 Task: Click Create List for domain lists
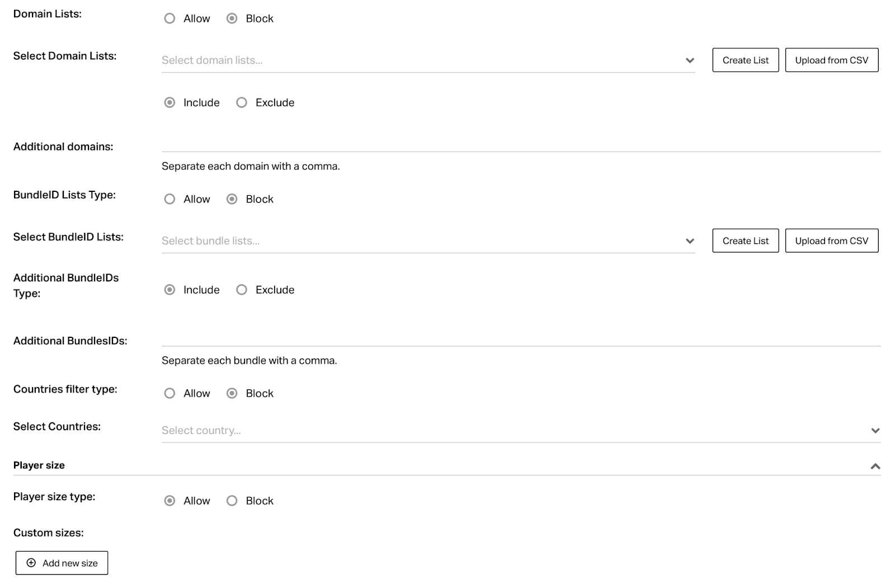coord(746,60)
